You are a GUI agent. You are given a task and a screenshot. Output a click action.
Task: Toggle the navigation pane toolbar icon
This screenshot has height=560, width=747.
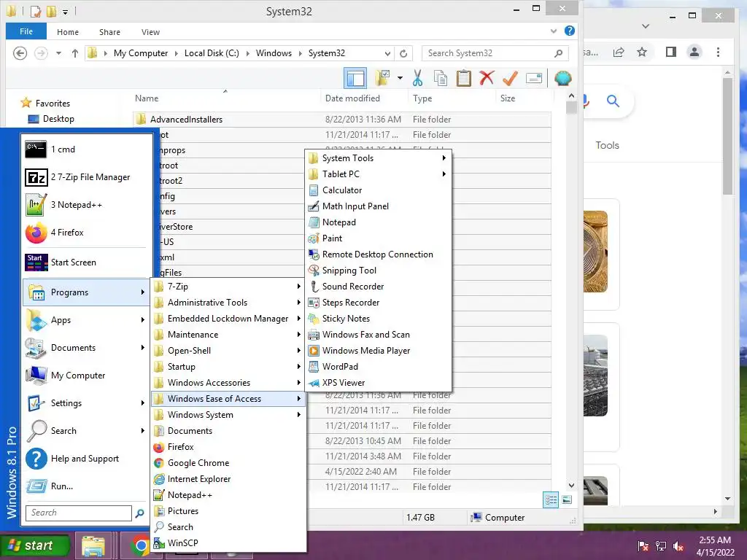coord(355,78)
